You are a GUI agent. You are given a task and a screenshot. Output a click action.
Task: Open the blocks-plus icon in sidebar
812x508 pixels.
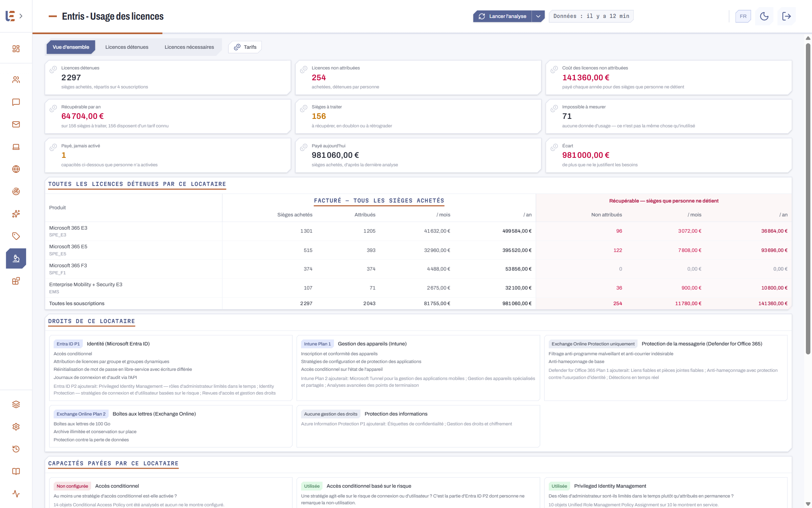pos(16,281)
